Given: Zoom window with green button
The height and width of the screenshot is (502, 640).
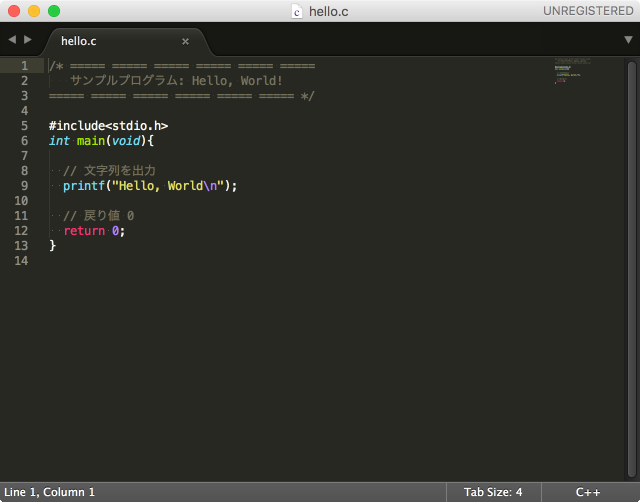Looking at the screenshot, I should [x=54, y=11].
